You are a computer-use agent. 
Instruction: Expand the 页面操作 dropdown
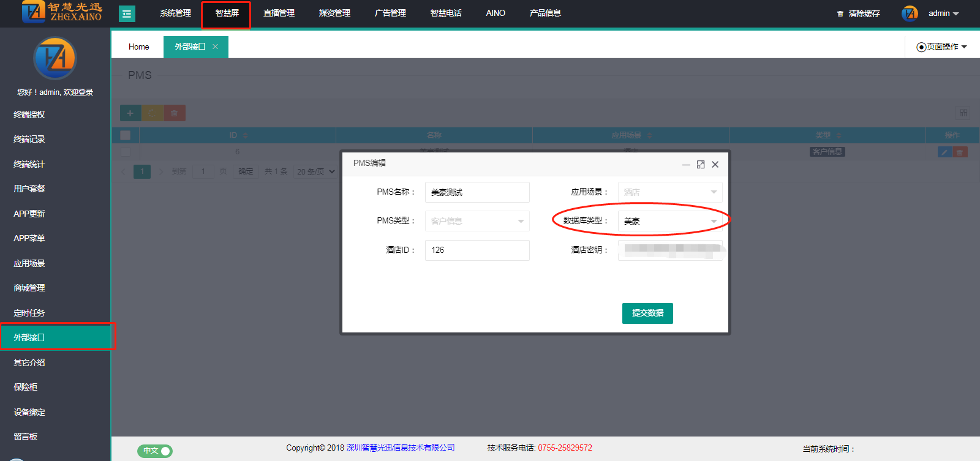click(x=942, y=47)
